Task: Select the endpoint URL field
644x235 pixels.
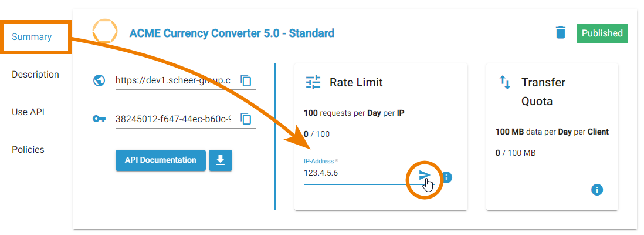Action: click(174, 80)
